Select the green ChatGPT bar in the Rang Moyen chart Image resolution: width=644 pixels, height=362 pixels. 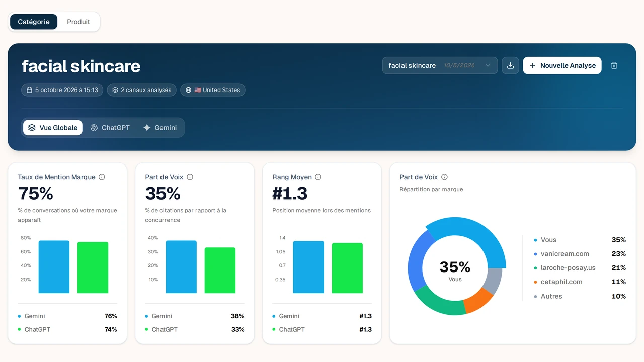[x=347, y=268]
